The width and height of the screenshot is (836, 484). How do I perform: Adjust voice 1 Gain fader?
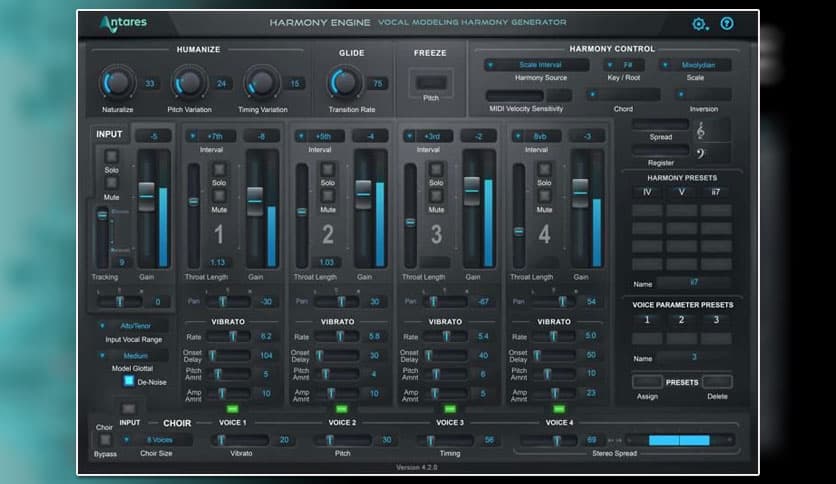tap(255, 201)
